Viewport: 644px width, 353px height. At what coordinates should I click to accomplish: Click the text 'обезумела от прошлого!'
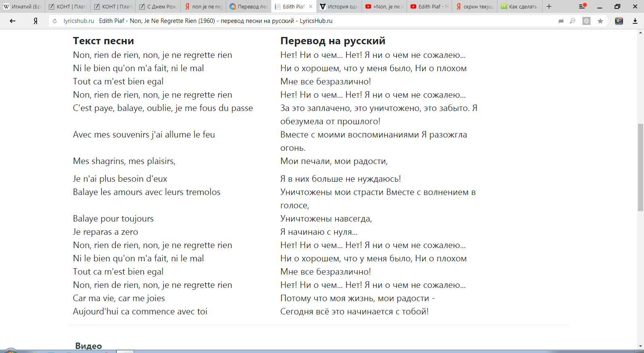330,121
